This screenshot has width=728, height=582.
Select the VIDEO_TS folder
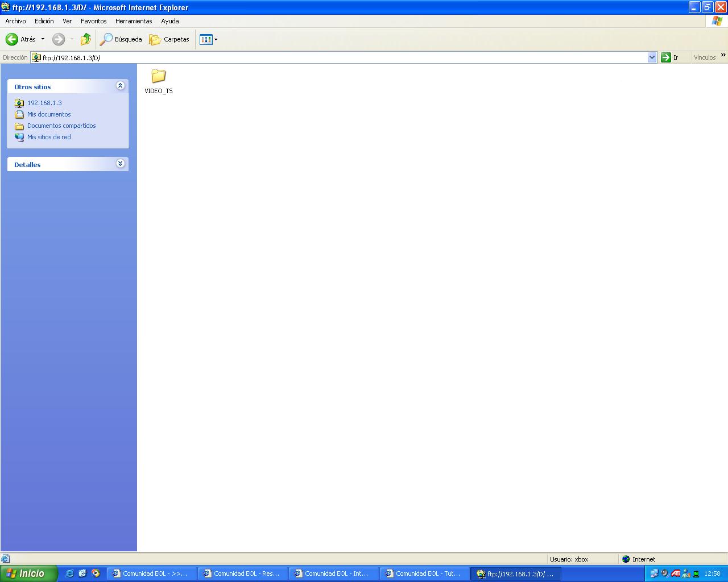coord(159,81)
